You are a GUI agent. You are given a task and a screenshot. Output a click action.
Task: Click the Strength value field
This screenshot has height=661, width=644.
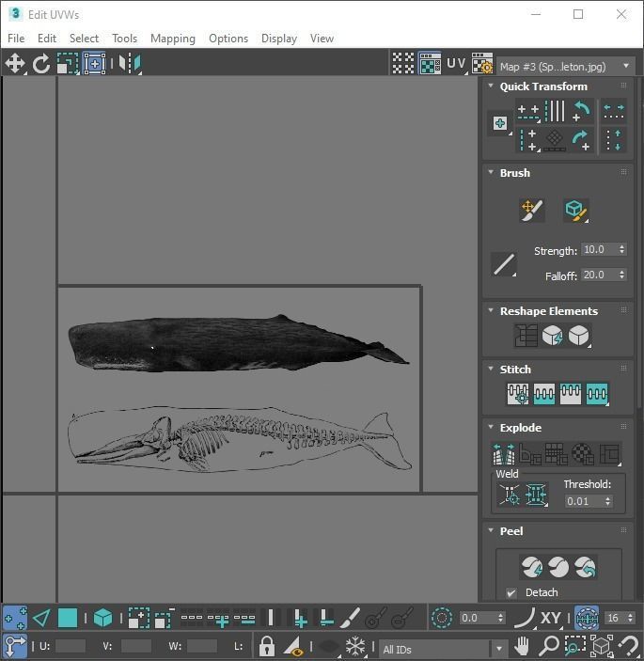599,249
